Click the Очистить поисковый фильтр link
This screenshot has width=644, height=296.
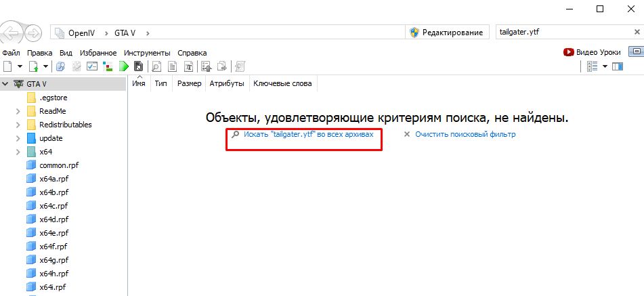(465, 134)
